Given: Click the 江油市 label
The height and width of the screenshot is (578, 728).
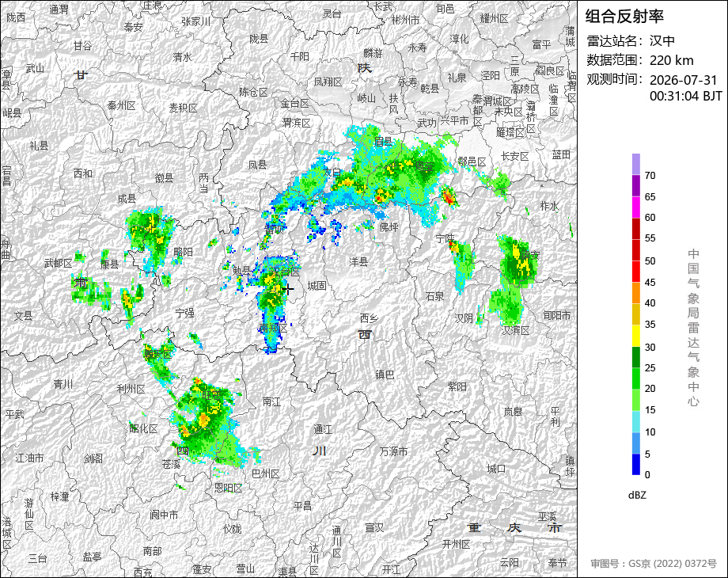Looking at the screenshot, I should tap(30, 458).
